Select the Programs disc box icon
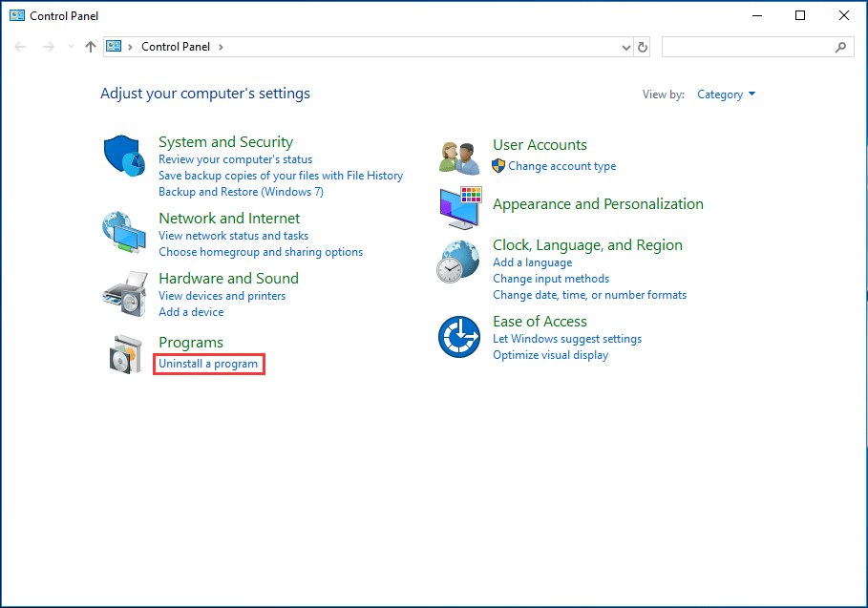This screenshot has width=868, height=608. coord(125,354)
